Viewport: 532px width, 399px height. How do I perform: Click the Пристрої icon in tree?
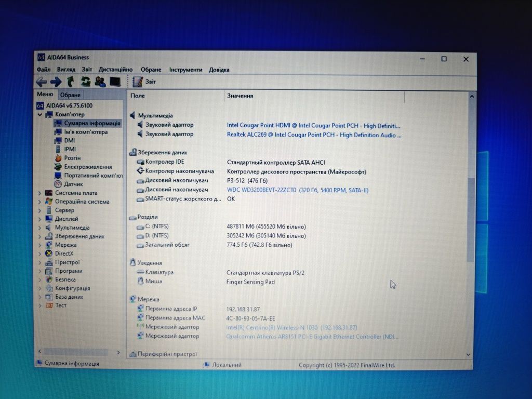(49, 262)
